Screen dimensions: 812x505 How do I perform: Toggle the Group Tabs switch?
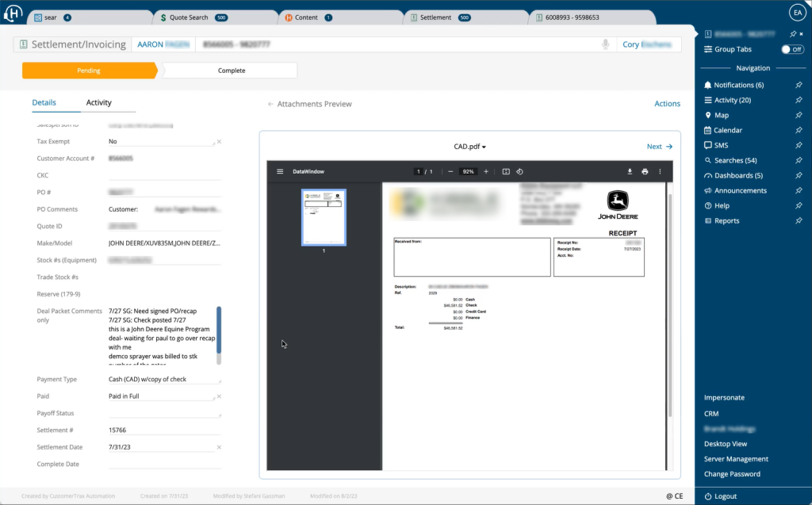pyautogui.click(x=791, y=49)
